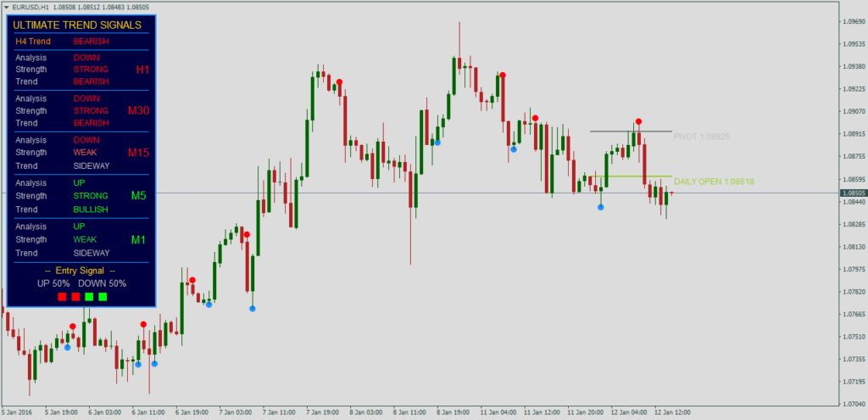Click the 1.08755 price axis label
The height and width of the screenshot is (420, 868).
(854, 156)
